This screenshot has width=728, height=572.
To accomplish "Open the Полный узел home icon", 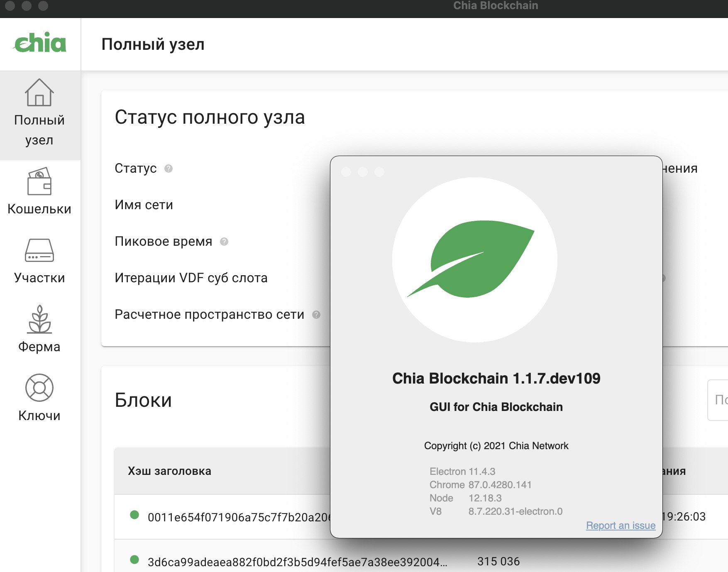I will [39, 93].
